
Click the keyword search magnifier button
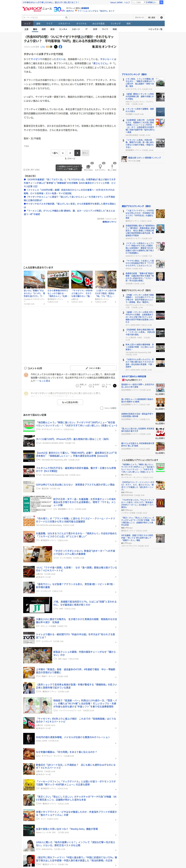click(x=66, y=18)
